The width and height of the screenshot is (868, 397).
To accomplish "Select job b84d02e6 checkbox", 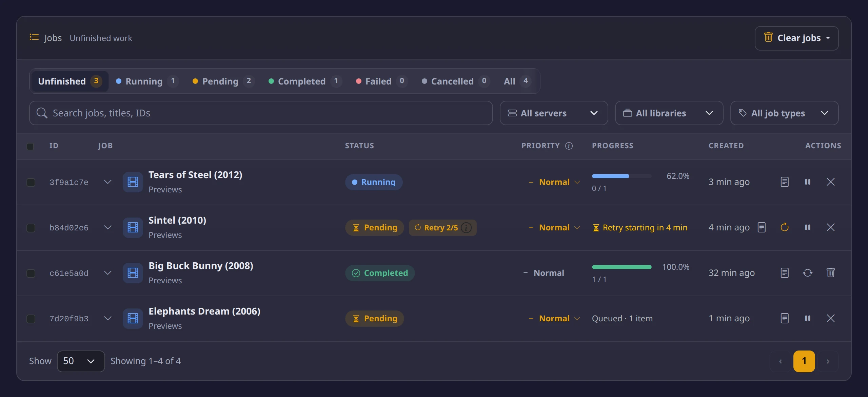I will tap(31, 228).
